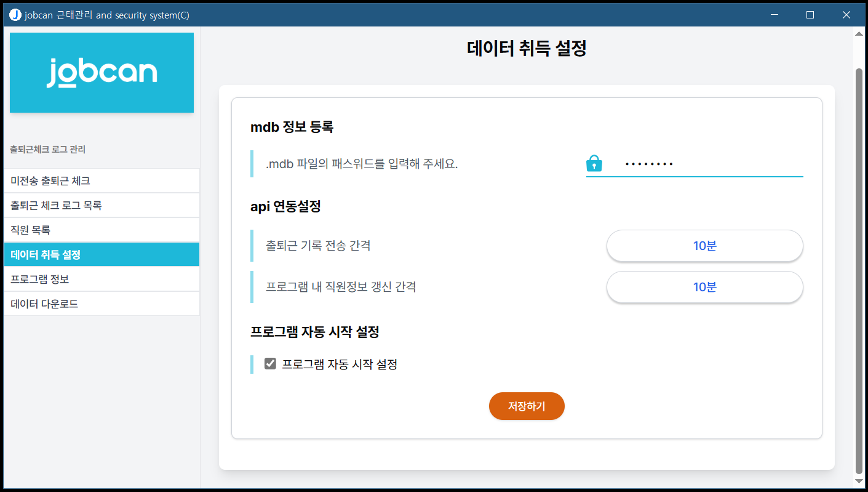Click the scrollbar down arrow
The image size is (868, 492).
[x=859, y=480]
